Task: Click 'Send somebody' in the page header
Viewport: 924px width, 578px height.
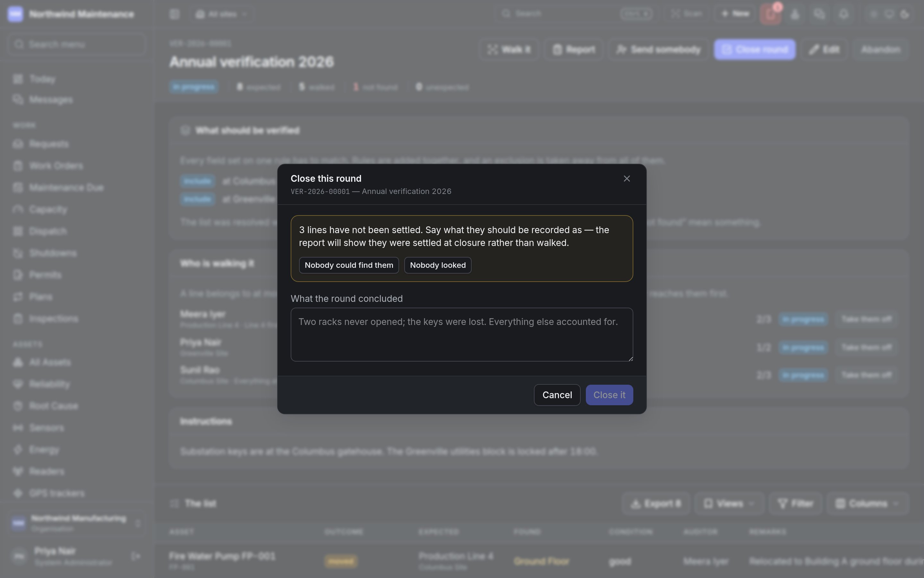Action: point(659,49)
